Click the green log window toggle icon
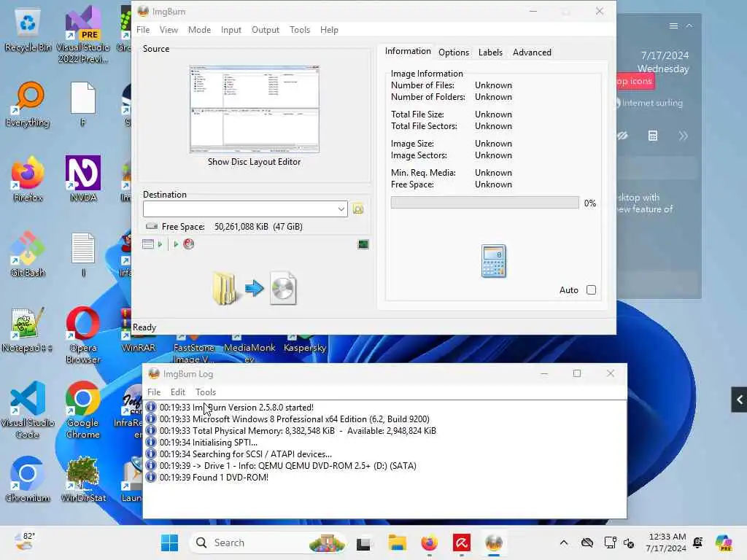 pyautogui.click(x=363, y=244)
